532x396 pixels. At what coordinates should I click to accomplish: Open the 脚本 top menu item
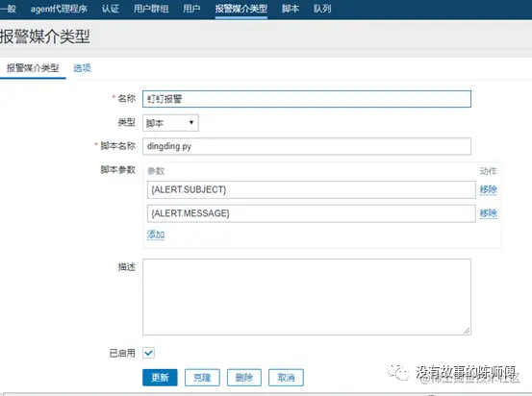click(x=291, y=9)
